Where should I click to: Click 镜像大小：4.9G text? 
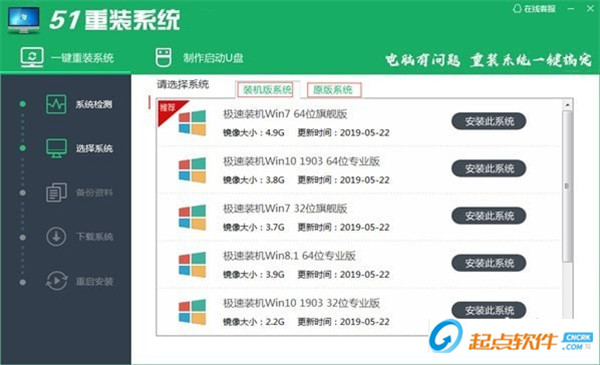254,133
